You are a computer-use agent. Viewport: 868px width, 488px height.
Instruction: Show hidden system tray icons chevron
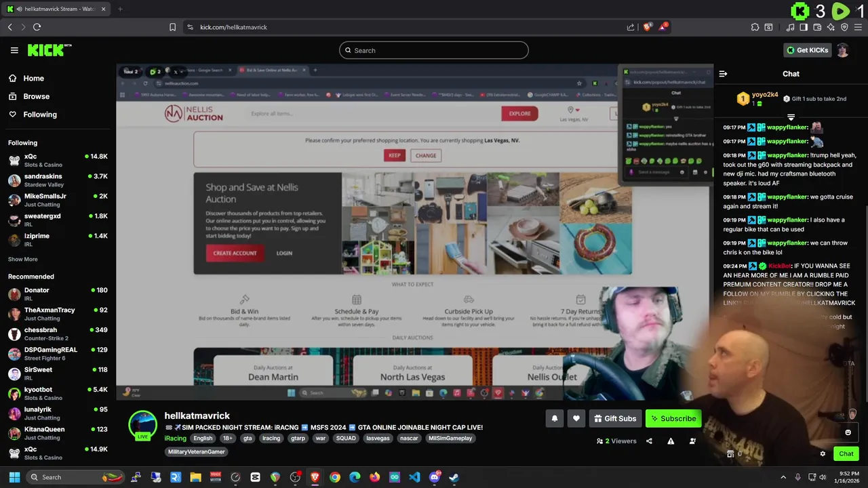click(x=783, y=477)
